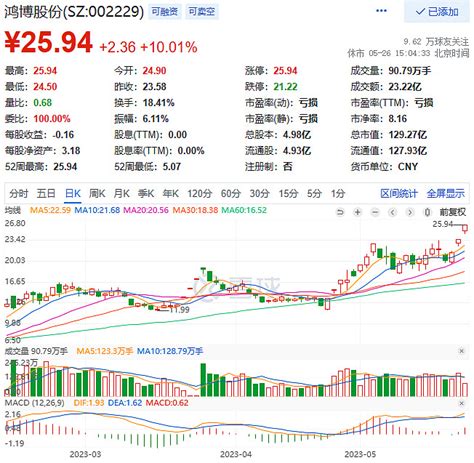
Task: Switch to the 周K tab
Action: 97,193
